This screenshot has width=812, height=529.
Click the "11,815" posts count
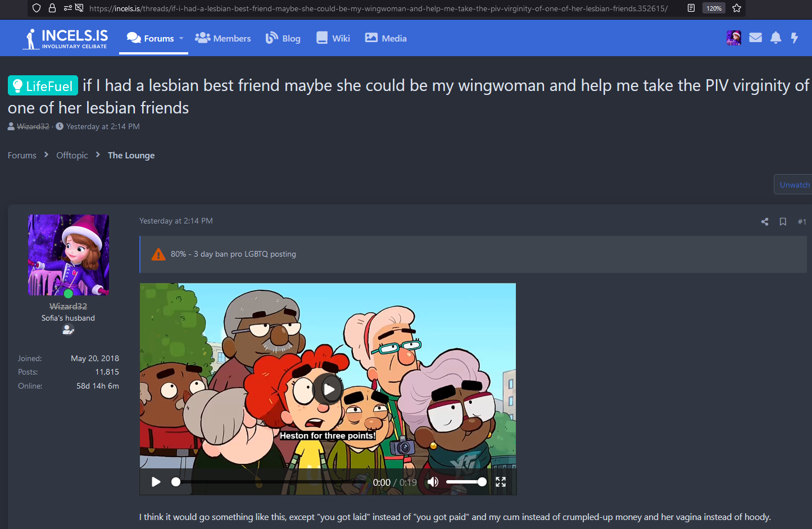point(107,372)
